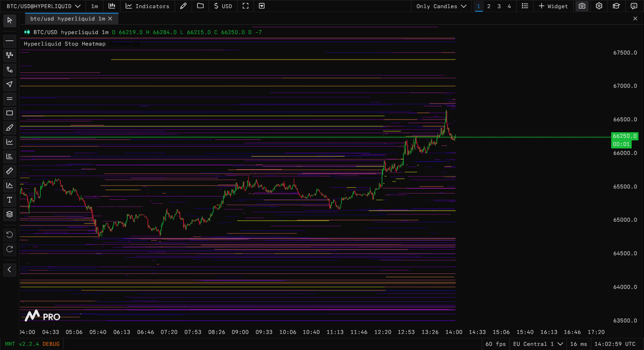644x350 pixels.
Task: Click the 09:00 time axis label
Action: coord(240,332)
